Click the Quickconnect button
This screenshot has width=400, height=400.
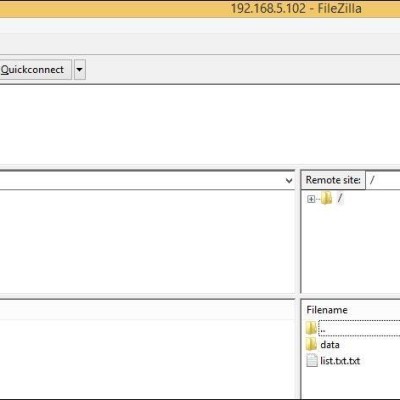point(35,70)
